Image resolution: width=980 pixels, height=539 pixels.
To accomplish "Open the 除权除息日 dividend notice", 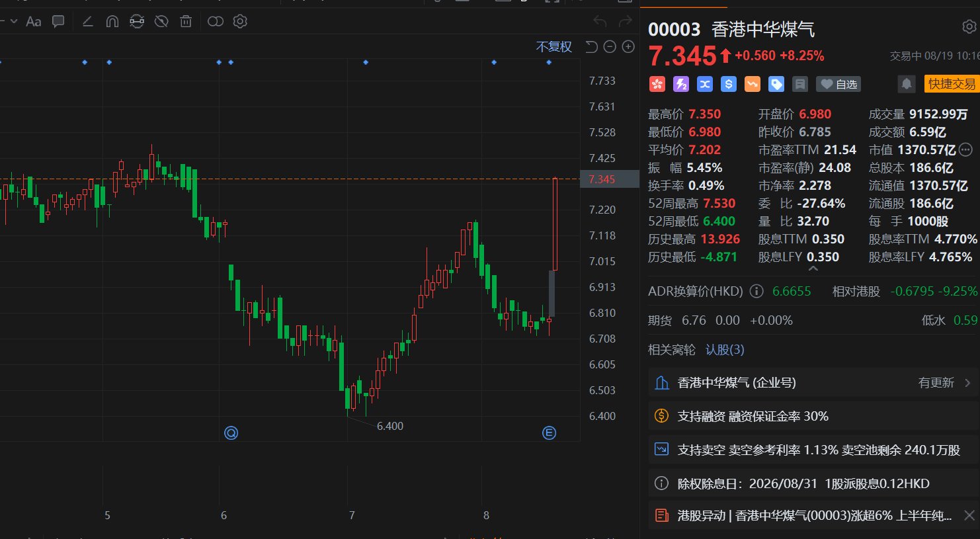I will [x=813, y=483].
